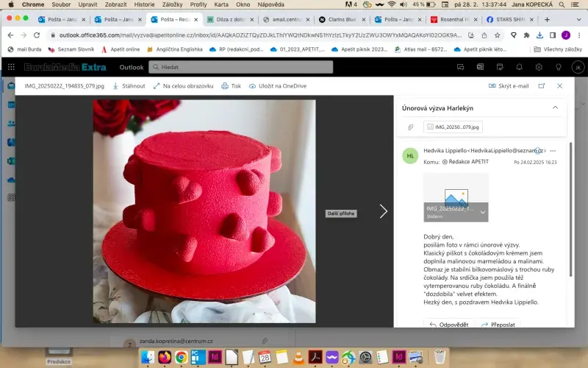588x368 pixels.
Task: Click the pop-out window icon beside Skrýt e-mail
Action: (542, 86)
